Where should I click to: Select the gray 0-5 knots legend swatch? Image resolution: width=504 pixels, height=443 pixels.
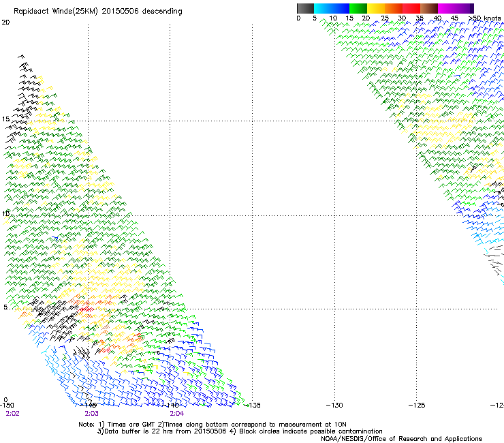305,8
